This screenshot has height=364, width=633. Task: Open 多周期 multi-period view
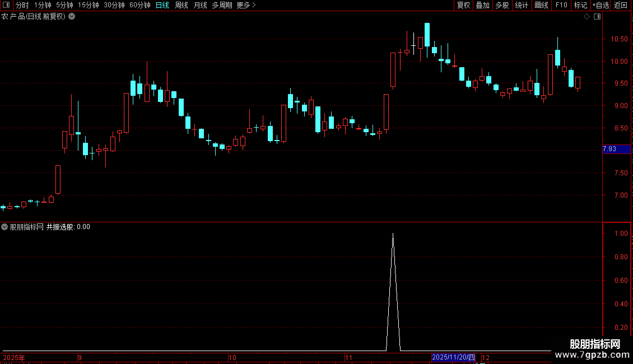click(222, 5)
